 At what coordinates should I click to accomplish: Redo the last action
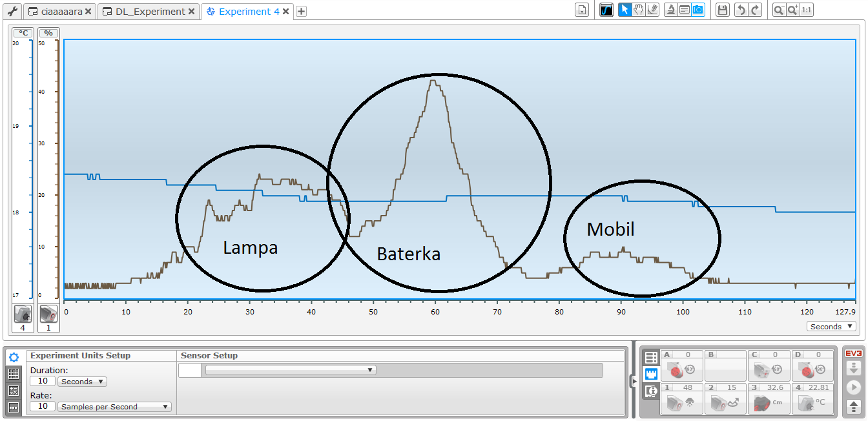(755, 10)
